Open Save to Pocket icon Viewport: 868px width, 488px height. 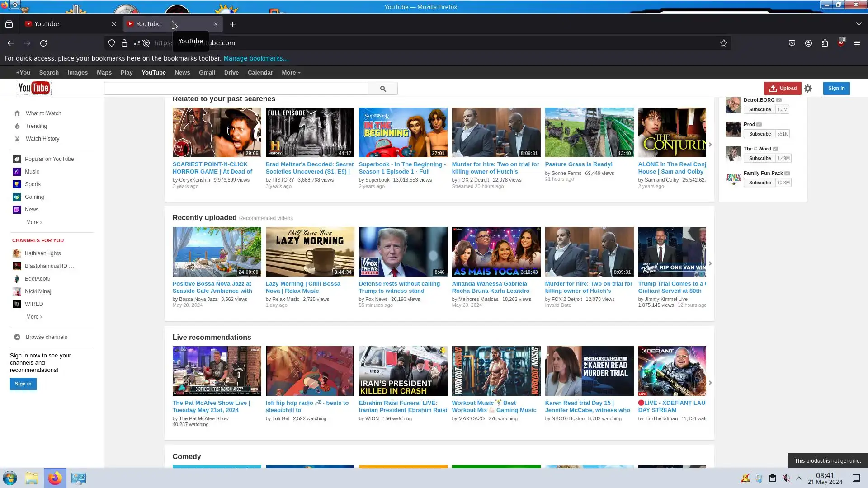point(792,43)
